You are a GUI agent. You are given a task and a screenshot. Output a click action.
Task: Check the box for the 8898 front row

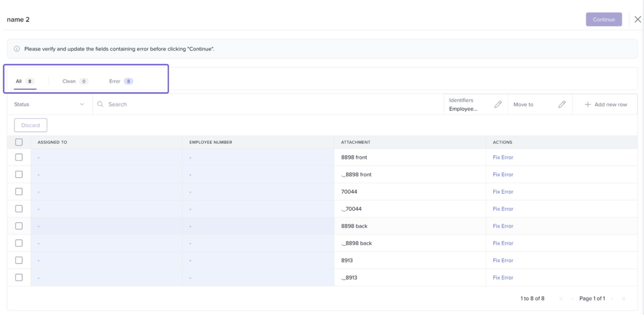tap(19, 157)
